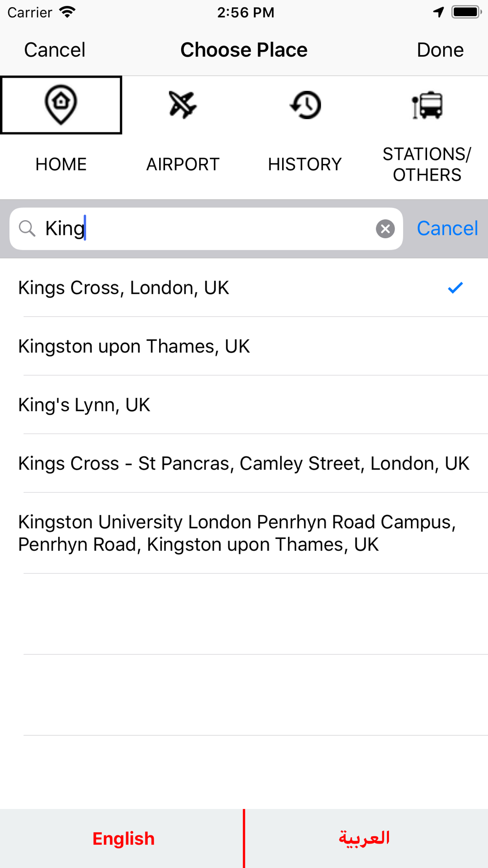Switch to the AIRPORT tab label
The image size is (488, 868).
tap(183, 165)
